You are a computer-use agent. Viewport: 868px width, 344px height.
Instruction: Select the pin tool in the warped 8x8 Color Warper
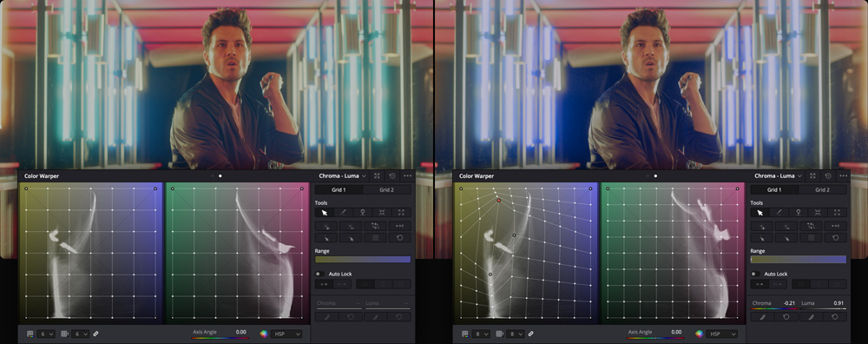pos(798,212)
